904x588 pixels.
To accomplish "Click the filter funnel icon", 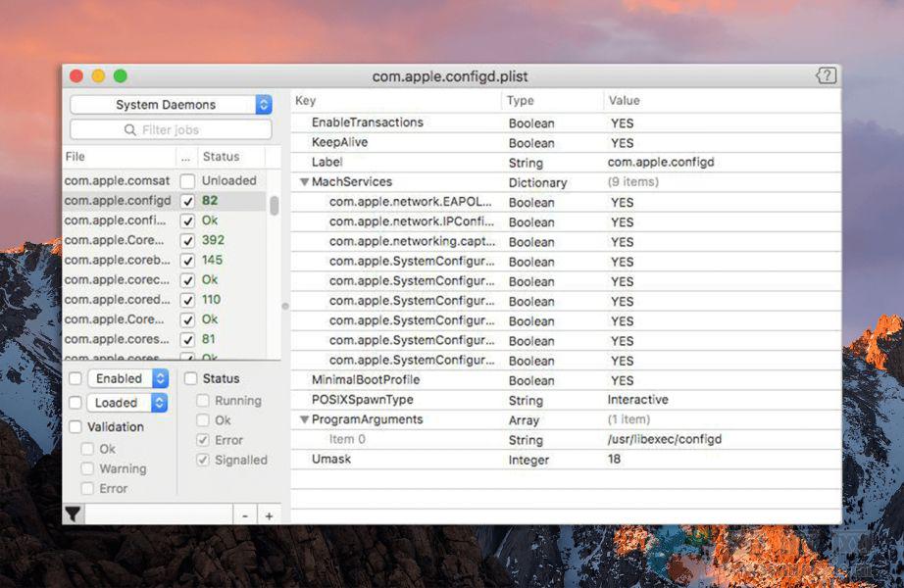I will tap(73, 514).
